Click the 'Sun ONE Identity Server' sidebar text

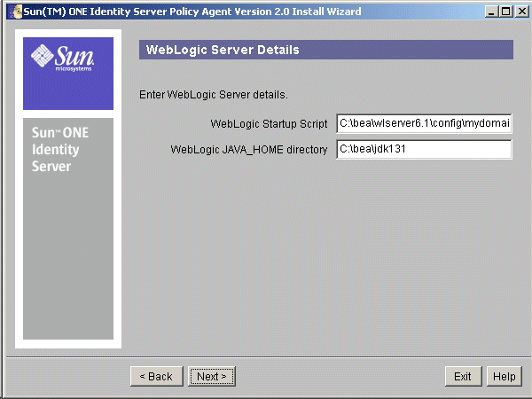60,150
